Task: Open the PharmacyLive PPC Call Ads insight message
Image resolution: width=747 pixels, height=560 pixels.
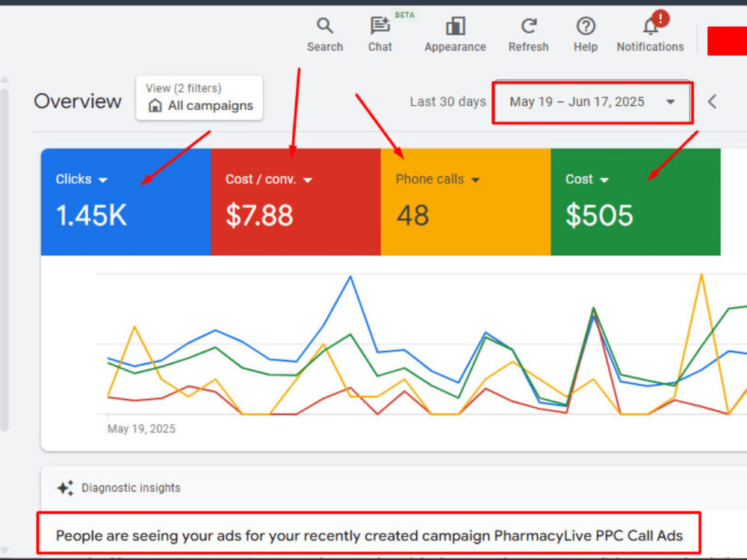Action: (369, 535)
